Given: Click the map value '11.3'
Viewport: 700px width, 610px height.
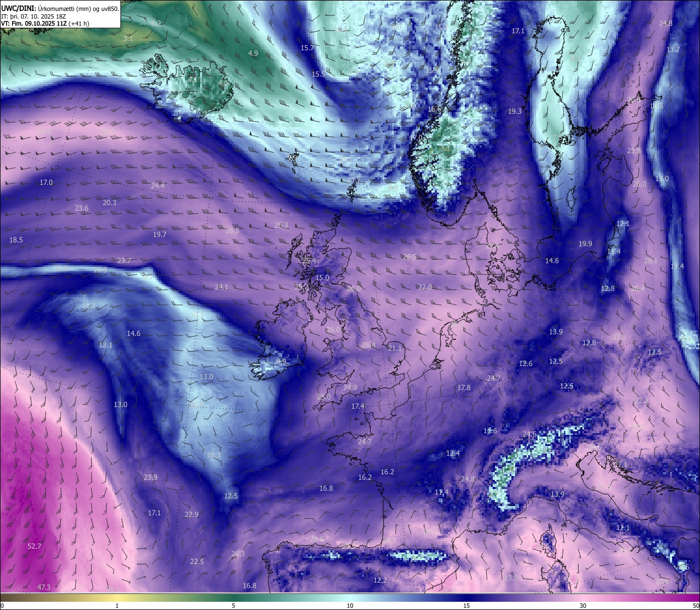Looking at the screenshot, I should coord(214,455).
